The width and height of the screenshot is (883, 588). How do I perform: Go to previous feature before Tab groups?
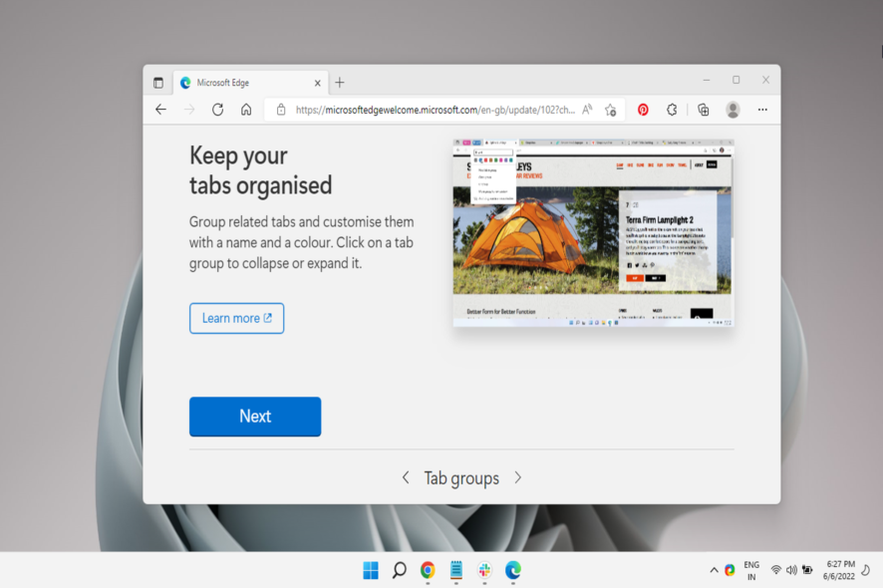click(406, 477)
